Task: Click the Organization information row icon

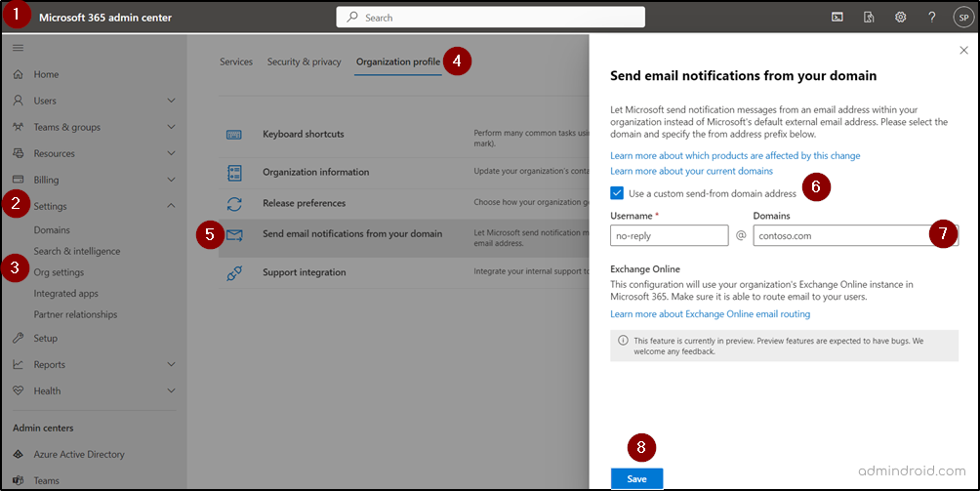Action: point(234,173)
